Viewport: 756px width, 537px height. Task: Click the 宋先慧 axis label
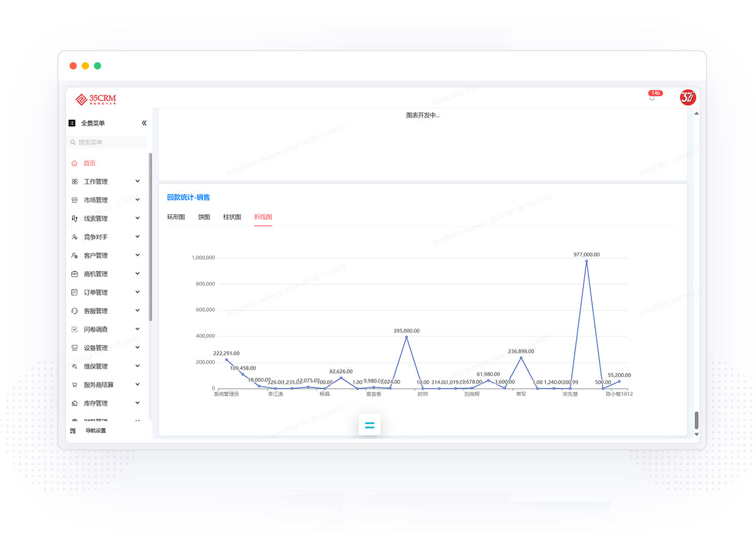click(x=570, y=394)
